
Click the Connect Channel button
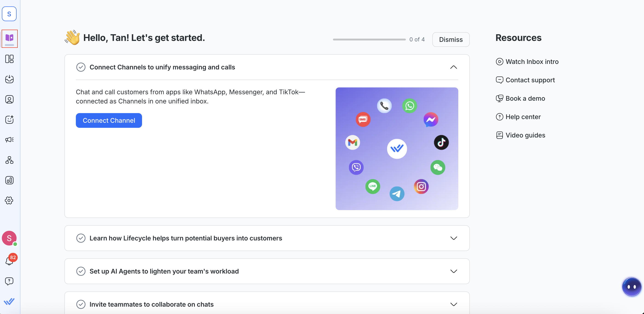pos(109,120)
